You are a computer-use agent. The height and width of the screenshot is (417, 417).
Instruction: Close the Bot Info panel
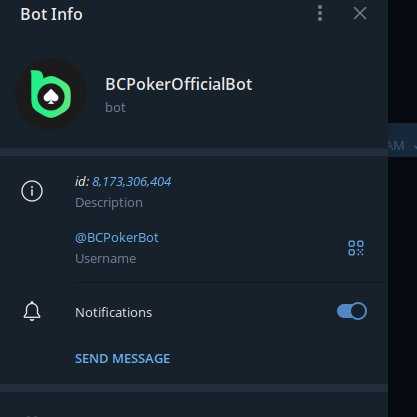(360, 13)
